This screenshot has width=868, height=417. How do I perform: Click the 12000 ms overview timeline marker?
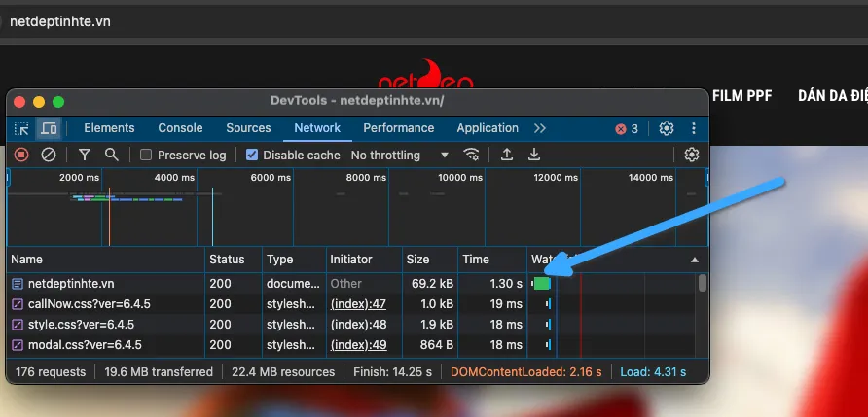point(555,178)
